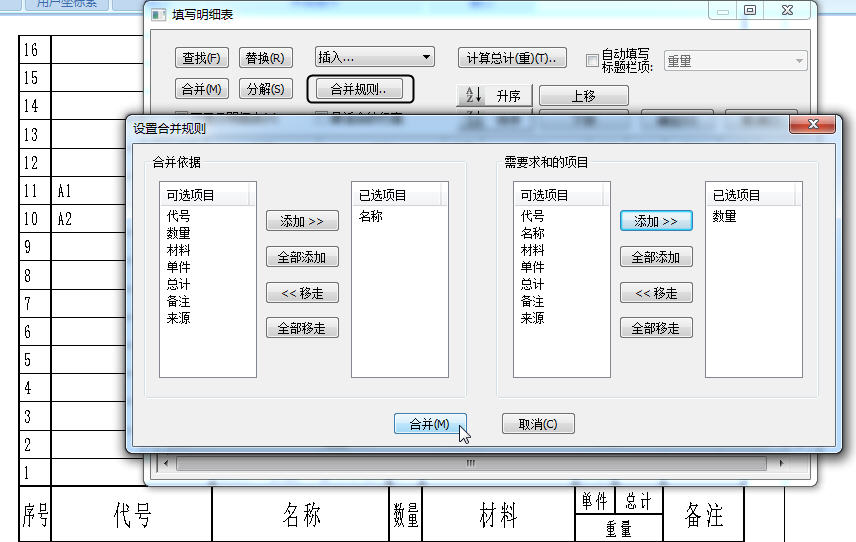Select 单件 in 需要求和的项目 available list

tap(532, 267)
